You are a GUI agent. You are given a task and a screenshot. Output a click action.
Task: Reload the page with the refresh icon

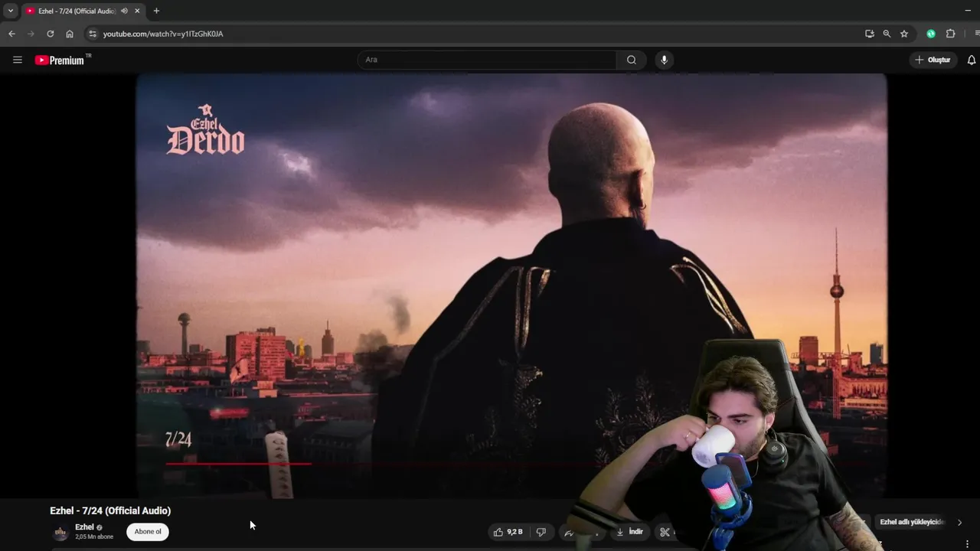pyautogui.click(x=51, y=34)
